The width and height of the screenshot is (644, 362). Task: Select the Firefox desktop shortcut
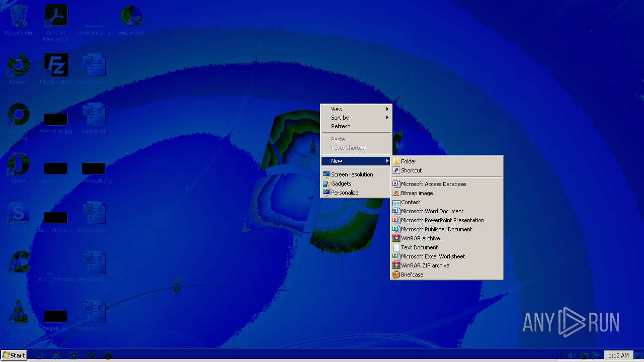(x=18, y=69)
